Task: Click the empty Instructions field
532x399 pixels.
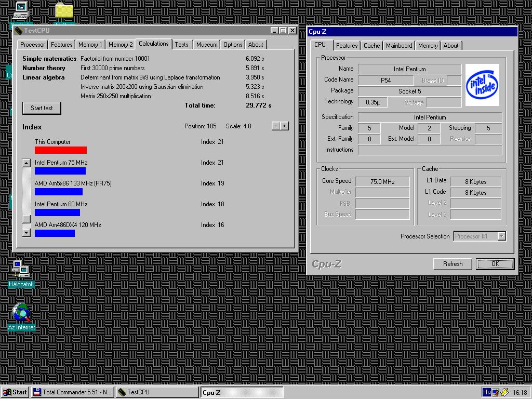Action: pos(430,150)
